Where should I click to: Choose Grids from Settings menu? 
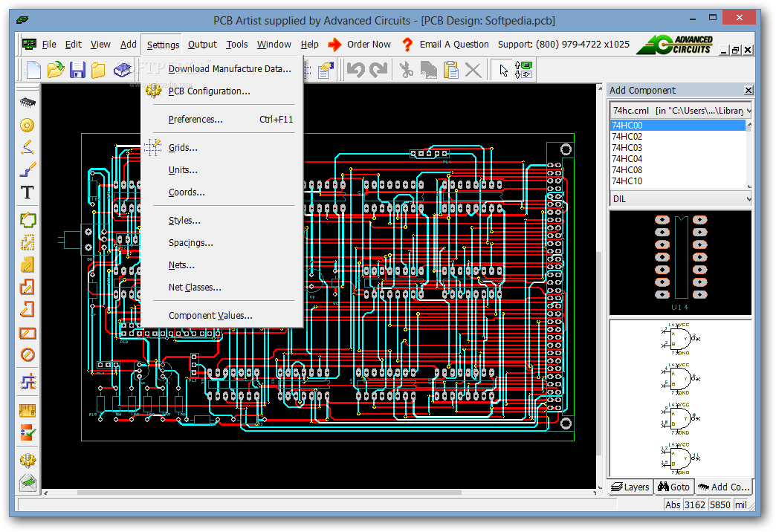click(x=222, y=147)
